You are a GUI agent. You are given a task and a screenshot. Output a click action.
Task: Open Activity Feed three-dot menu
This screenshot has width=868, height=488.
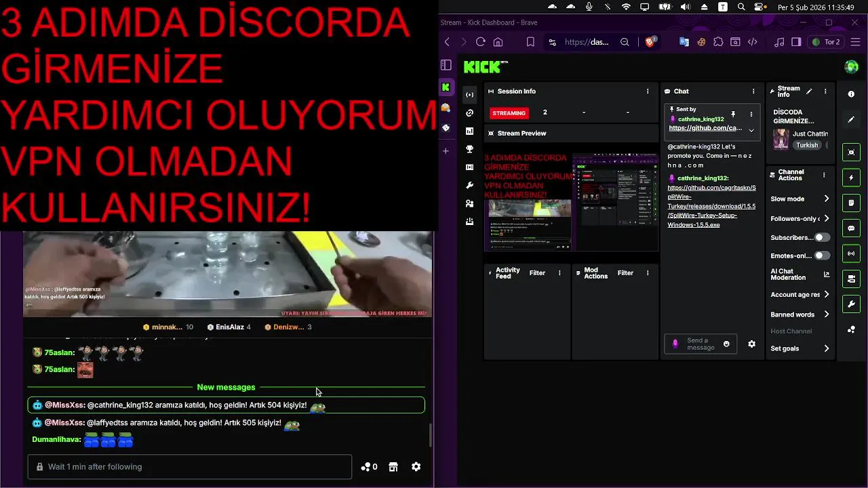point(559,273)
